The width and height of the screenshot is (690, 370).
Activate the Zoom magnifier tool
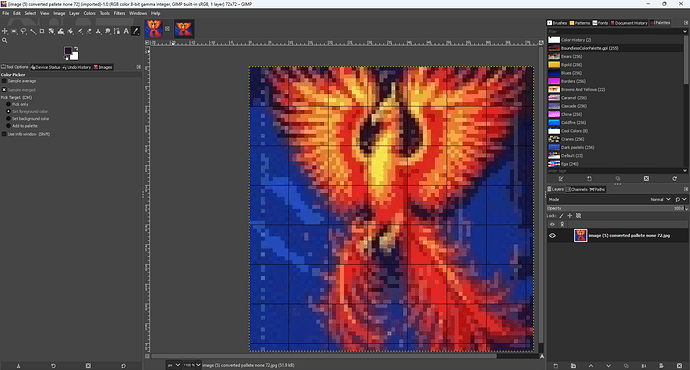point(5,40)
